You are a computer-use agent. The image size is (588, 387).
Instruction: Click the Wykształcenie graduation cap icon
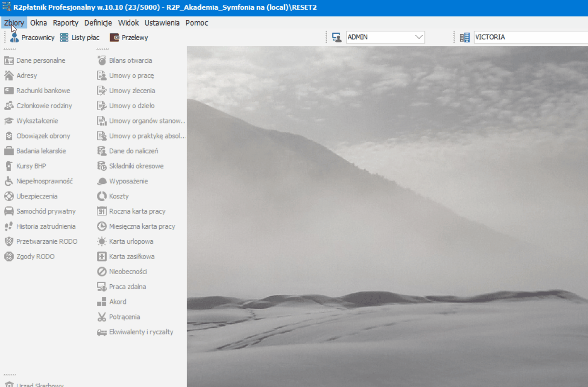click(9, 121)
